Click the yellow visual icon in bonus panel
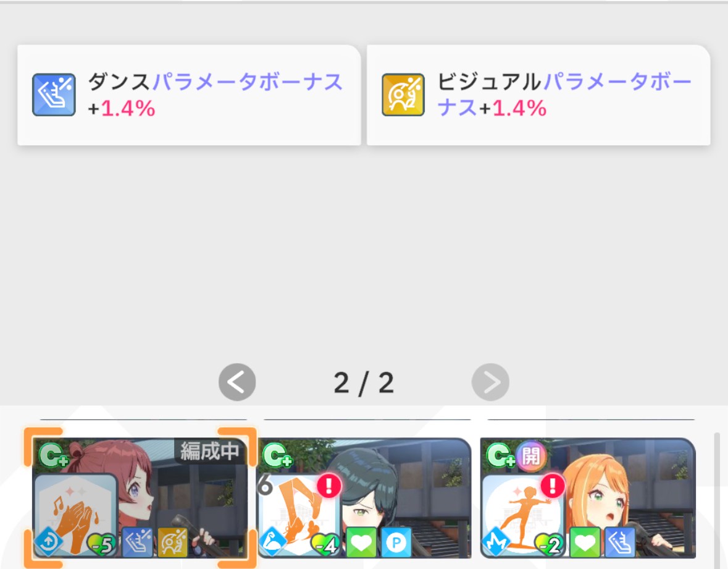This screenshot has width=728, height=569. pos(403,95)
